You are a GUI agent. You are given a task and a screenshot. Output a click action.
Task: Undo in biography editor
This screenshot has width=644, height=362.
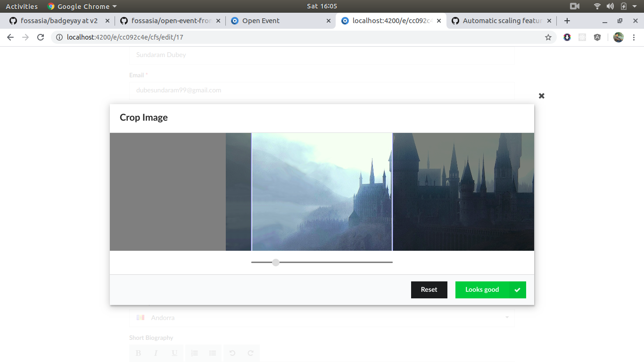point(232,353)
